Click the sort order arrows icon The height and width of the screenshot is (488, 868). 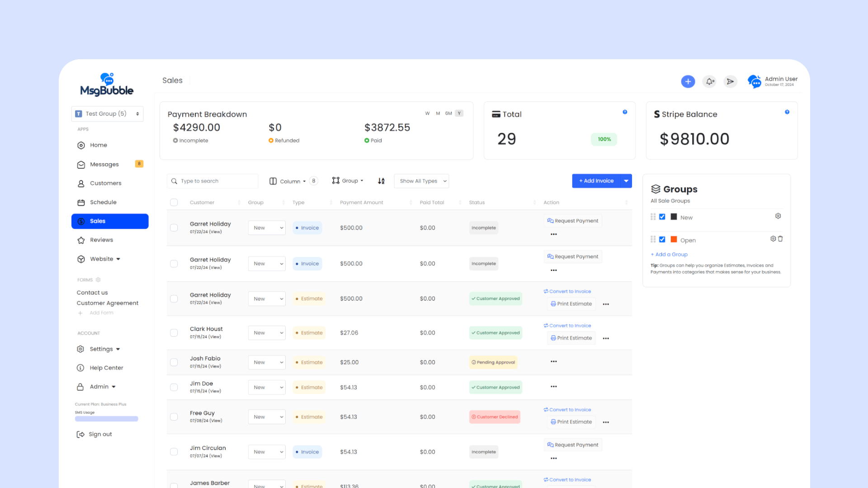tap(381, 181)
